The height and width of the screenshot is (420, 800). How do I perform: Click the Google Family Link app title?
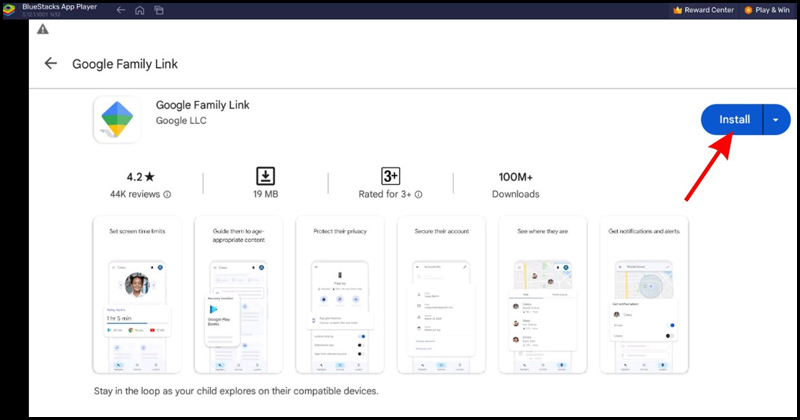pyautogui.click(x=203, y=105)
